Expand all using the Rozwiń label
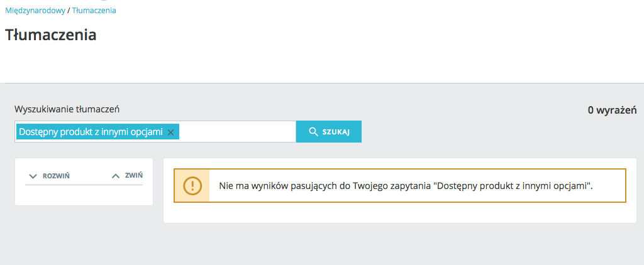 click(56, 176)
